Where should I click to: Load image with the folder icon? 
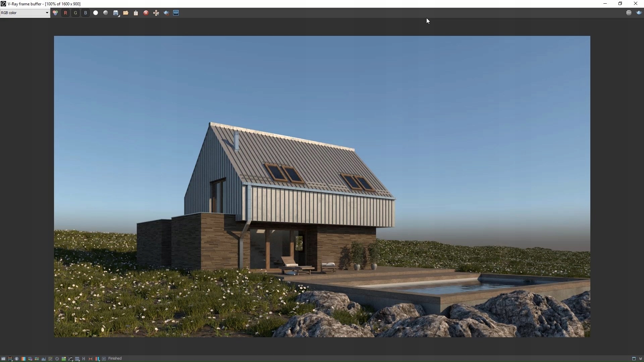click(126, 13)
